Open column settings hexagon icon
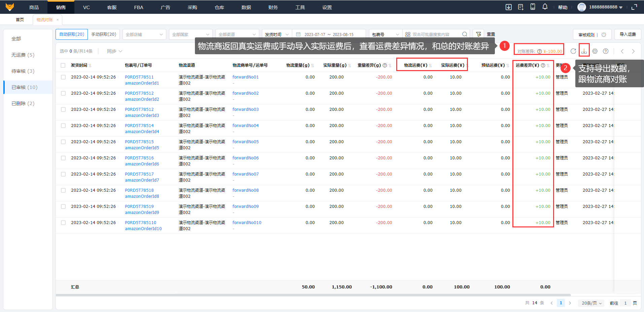Image resolution: width=644 pixels, height=312 pixels. tap(595, 51)
